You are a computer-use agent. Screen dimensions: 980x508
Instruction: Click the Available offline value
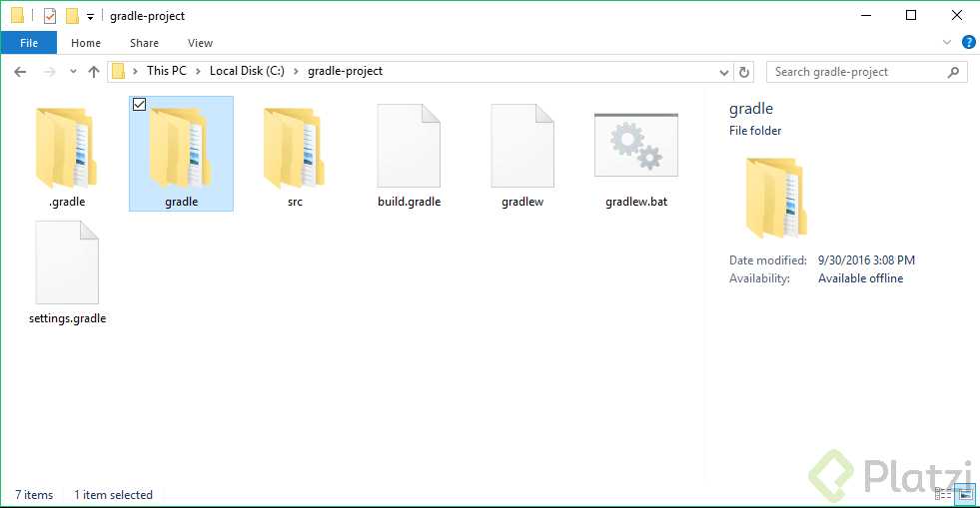click(861, 278)
